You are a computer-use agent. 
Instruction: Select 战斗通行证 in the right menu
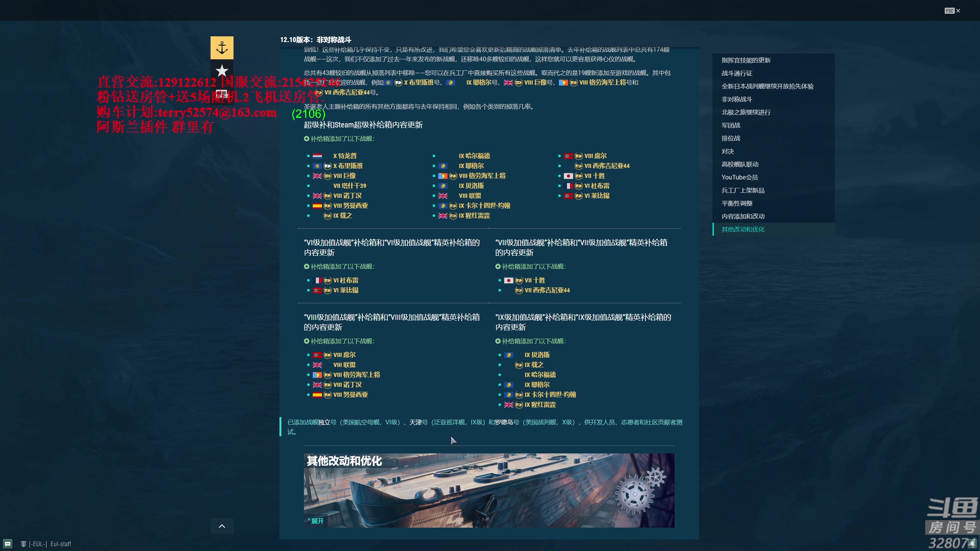click(x=737, y=73)
